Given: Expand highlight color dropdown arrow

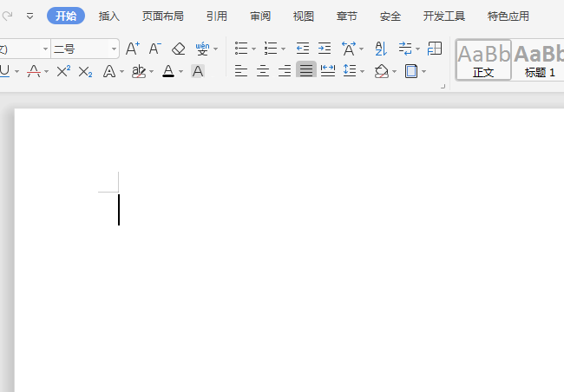Looking at the screenshot, I should coord(152,72).
